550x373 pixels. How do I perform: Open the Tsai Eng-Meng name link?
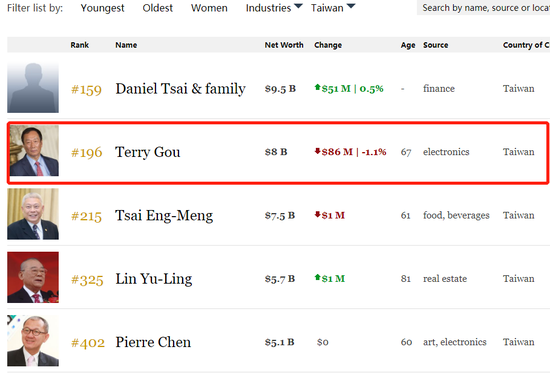pos(164,215)
